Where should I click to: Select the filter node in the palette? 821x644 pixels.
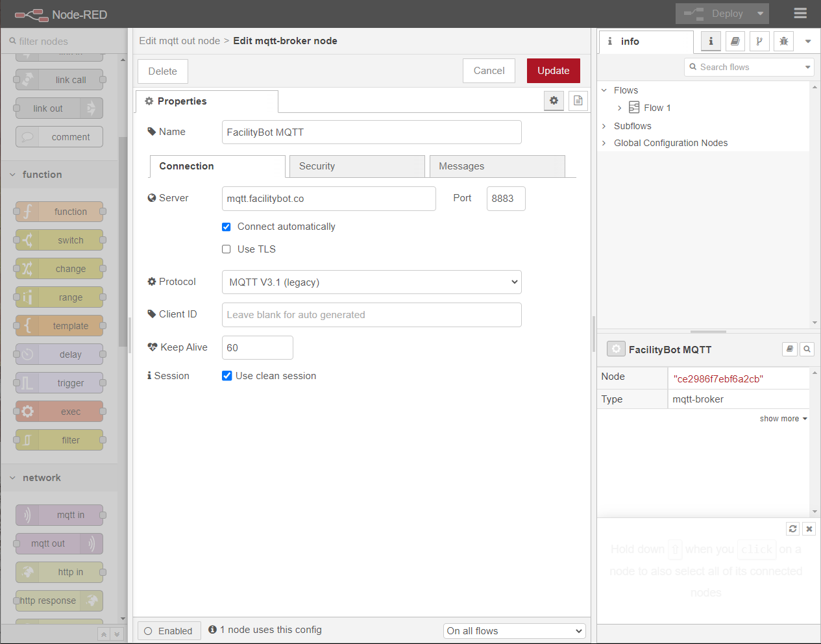[60, 440]
